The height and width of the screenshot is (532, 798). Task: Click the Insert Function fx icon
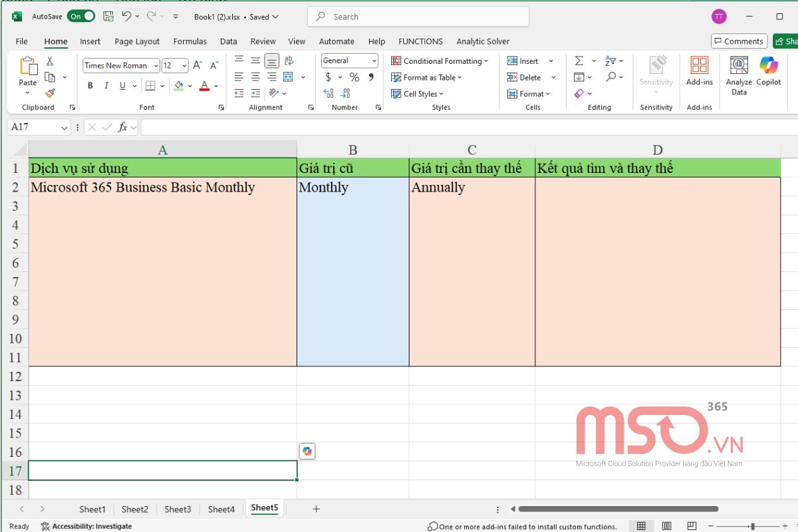click(122, 127)
